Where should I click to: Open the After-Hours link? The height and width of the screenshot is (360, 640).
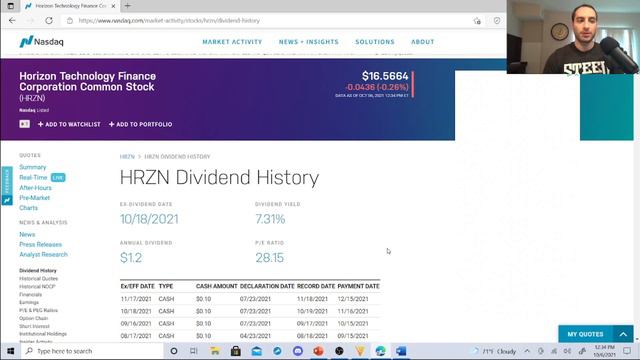click(x=35, y=187)
